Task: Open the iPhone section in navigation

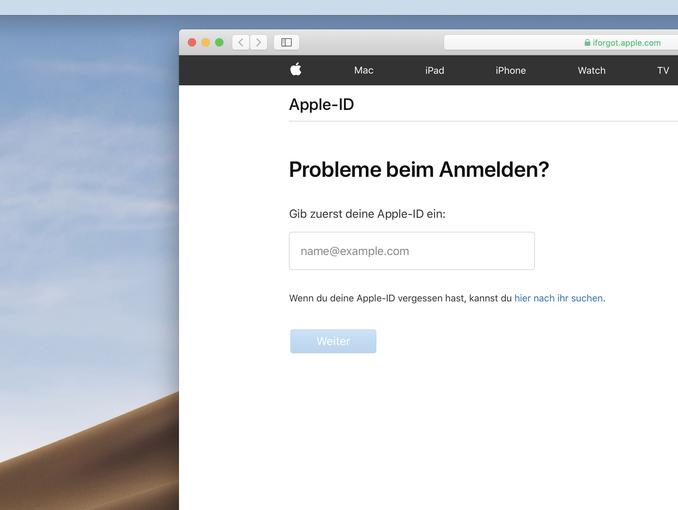Action: tap(511, 71)
